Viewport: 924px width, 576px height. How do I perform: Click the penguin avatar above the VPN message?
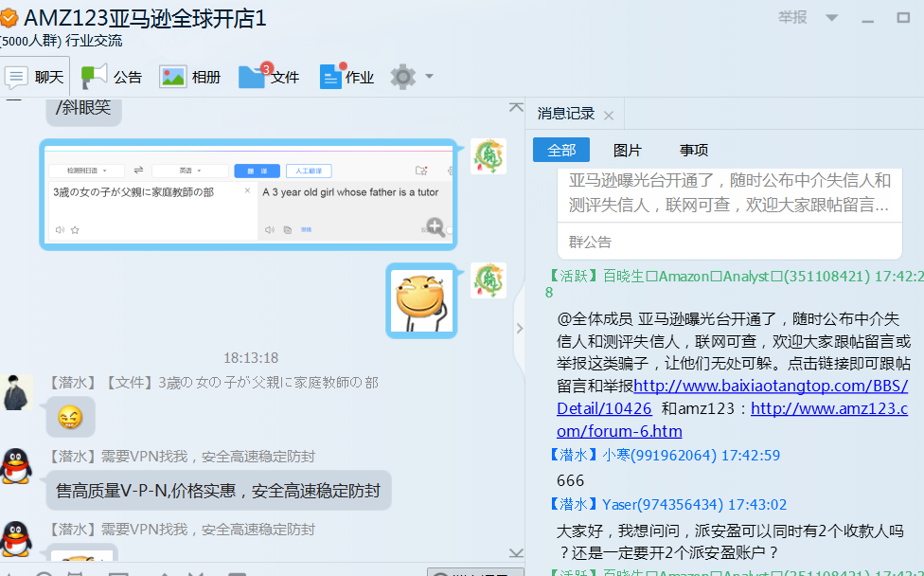coord(16,466)
